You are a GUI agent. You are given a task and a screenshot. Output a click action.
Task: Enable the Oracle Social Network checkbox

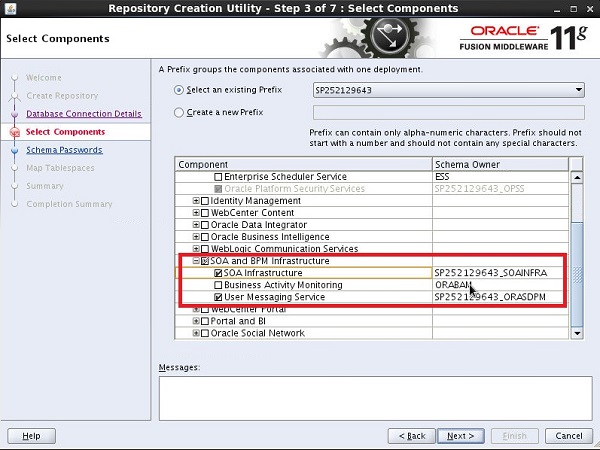point(205,333)
